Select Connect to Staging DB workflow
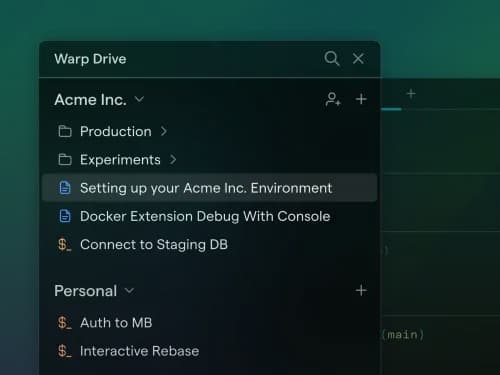 click(x=210, y=244)
